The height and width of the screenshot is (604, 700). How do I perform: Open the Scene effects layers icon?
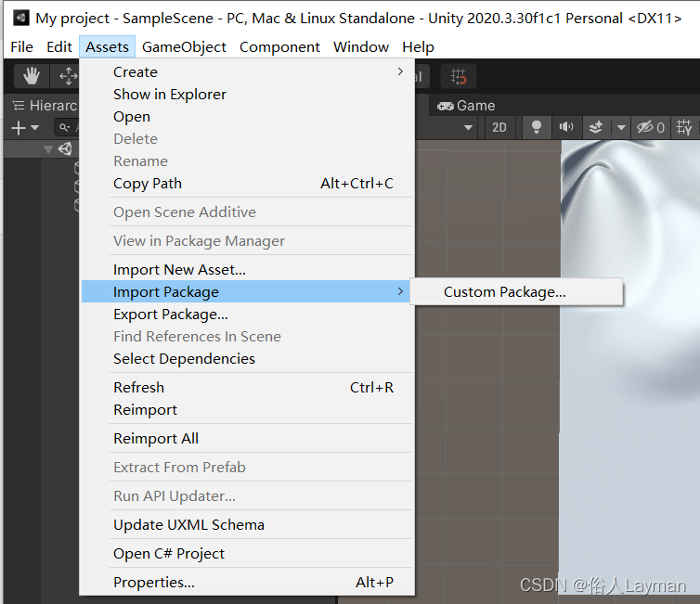(x=595, y=128)
